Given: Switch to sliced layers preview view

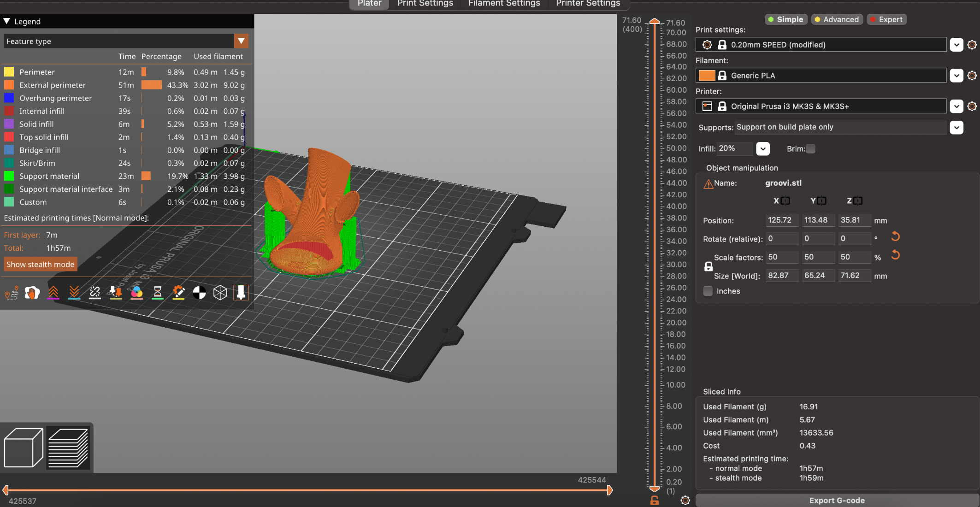Looking at the screenshot, I should (x=68, y=448).
